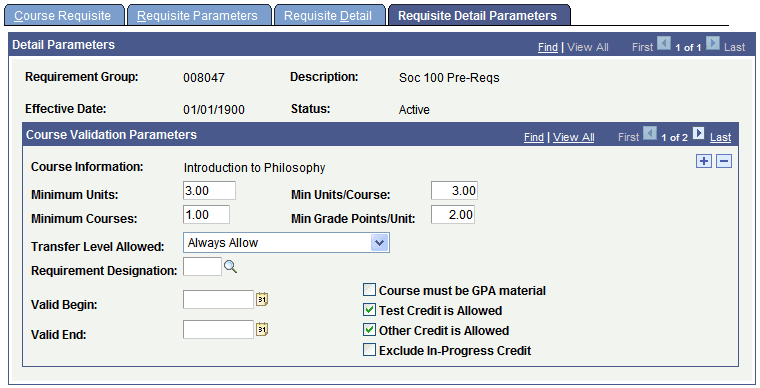Screen dimensions: 760x388
Task: Click Find link in Detail Parameters header
Action: (548, 47)
